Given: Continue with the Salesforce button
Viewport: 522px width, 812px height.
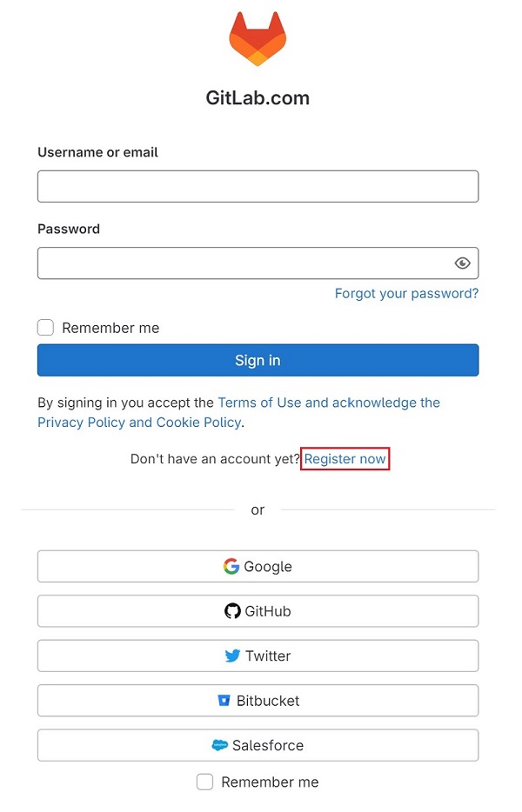Looking at the screenshot, I should [258, 745].
